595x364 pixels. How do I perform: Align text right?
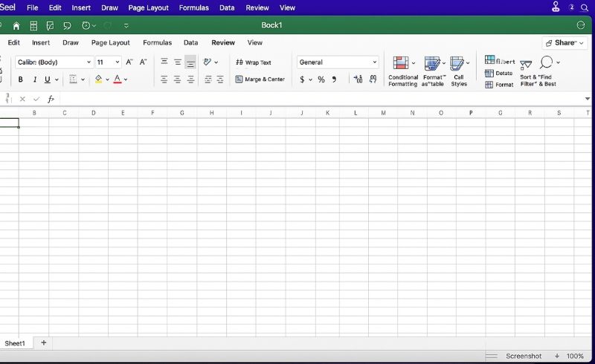(190, 79)
